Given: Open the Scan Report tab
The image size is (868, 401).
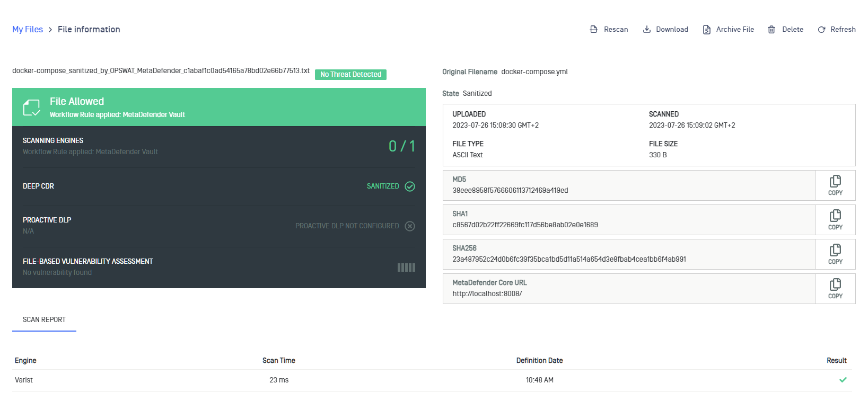Looking at the screenshot, I should coord(44,319).
